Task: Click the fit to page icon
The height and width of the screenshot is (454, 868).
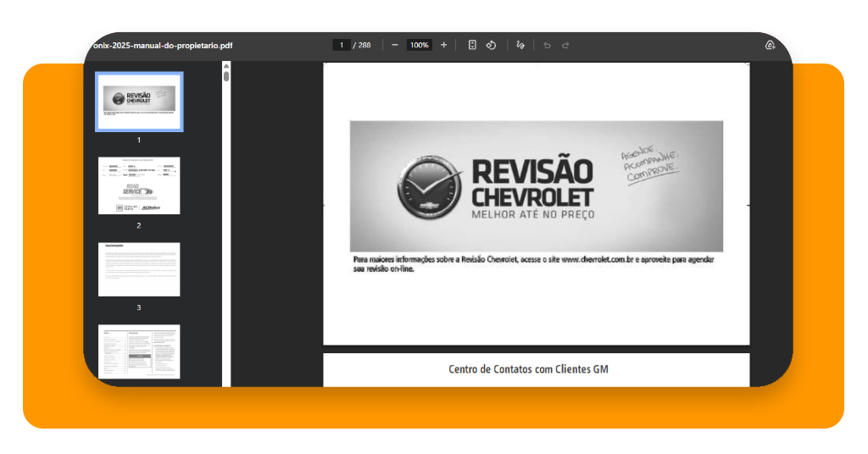Action: coord(472,46)
